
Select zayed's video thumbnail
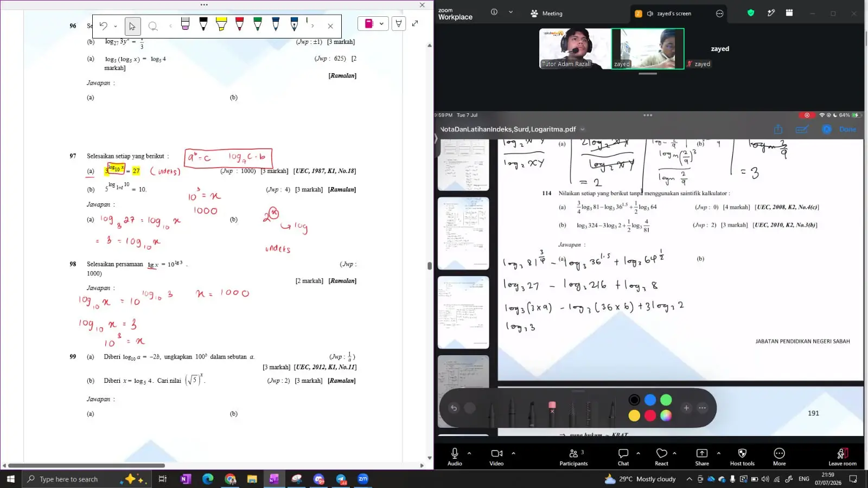click(648, 49)
